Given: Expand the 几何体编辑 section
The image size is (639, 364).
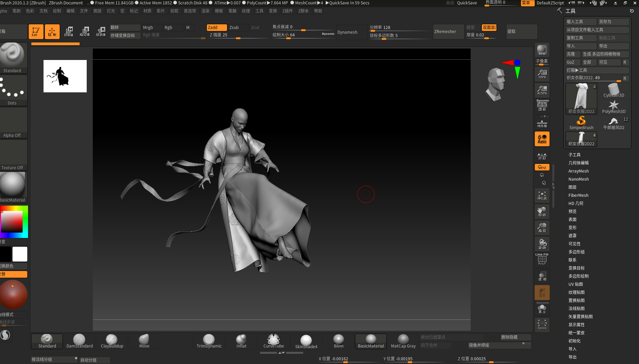Looking at the screenshot, I should tap(578, 163).
